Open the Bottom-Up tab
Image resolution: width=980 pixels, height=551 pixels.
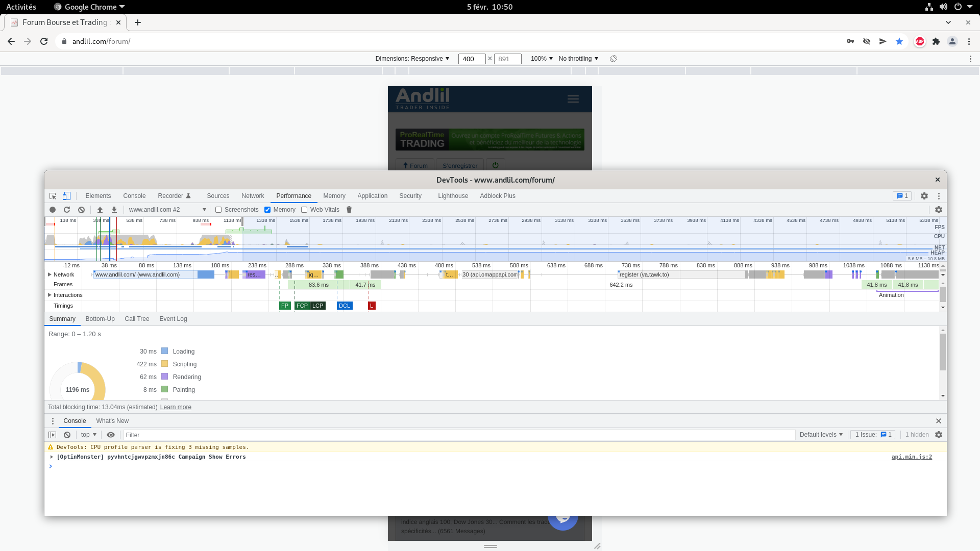point(100,319)
